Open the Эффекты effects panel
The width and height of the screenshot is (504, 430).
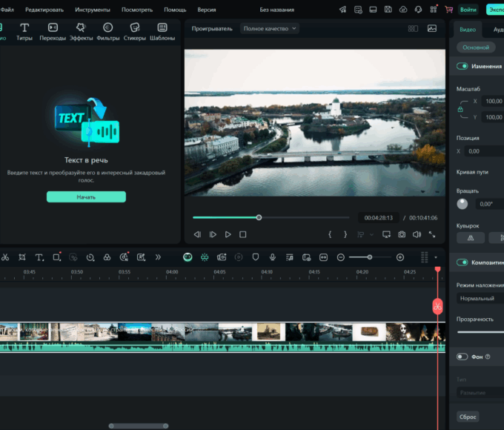click(81, 32)
